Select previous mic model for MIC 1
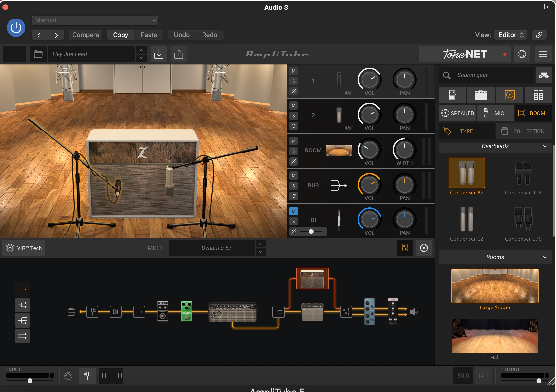 point(261,244)
